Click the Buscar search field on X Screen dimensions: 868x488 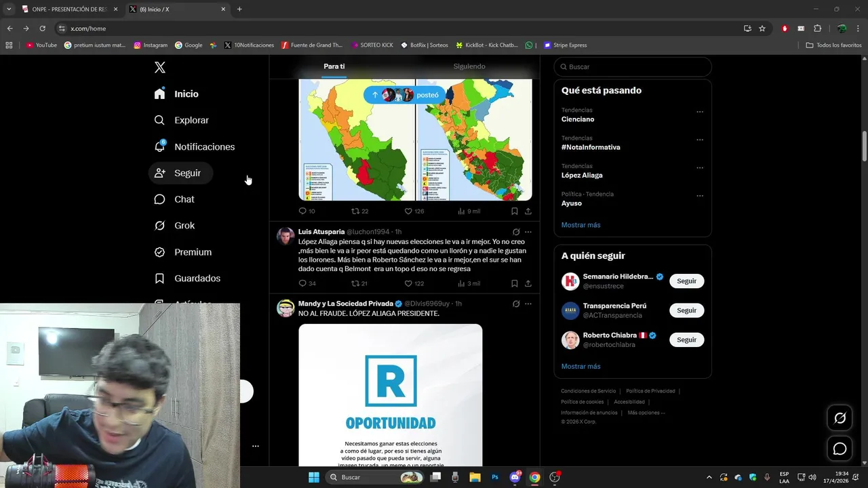point(633,66)
